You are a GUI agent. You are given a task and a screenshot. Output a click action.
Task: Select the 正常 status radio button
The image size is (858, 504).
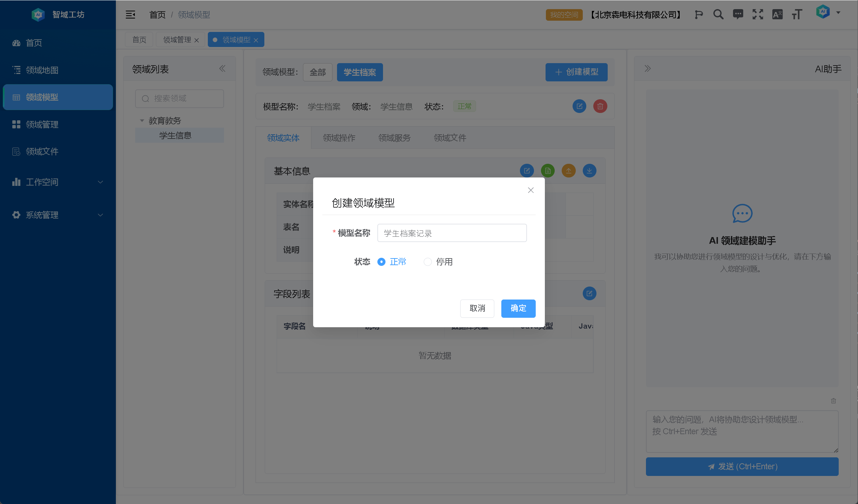381,262
